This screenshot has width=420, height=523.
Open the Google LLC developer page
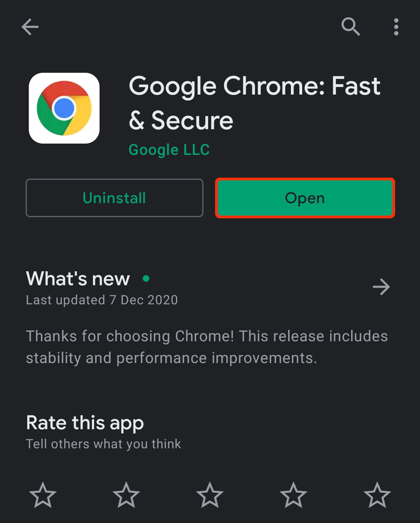169,150
